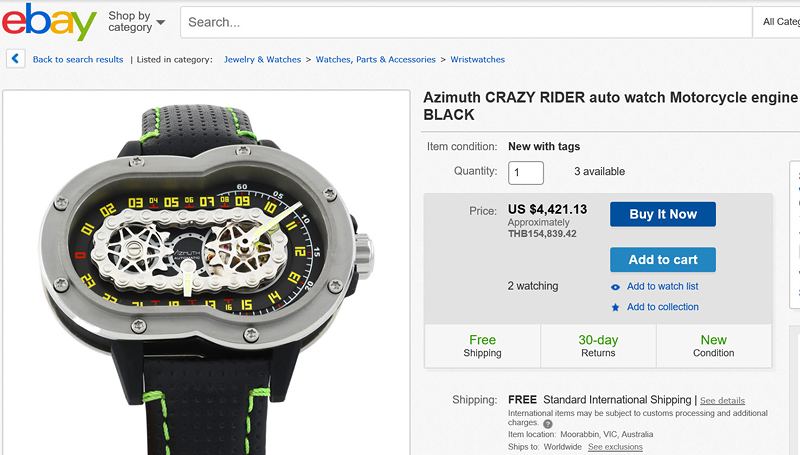Screen dimensions: 800x455
Task: Go back to search results
Action: click(78, 60)
